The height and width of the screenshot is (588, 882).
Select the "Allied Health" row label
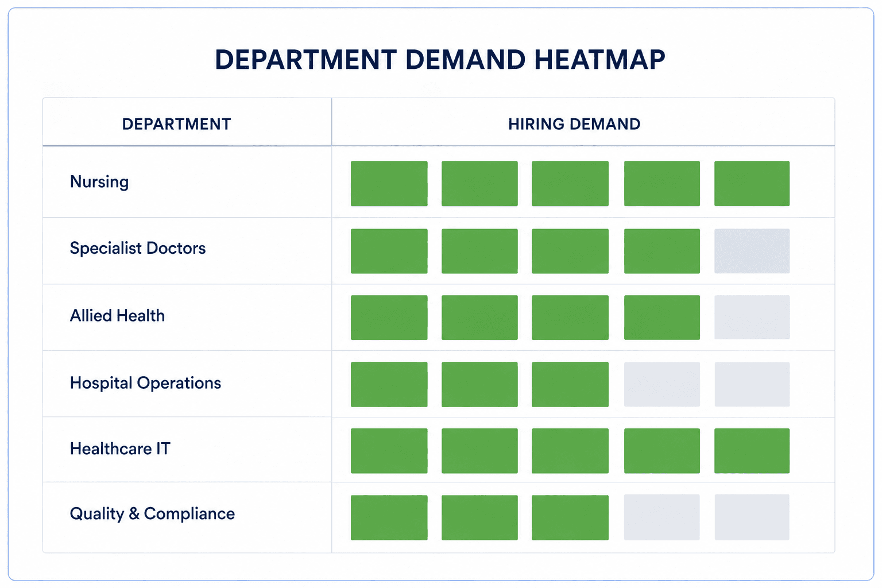117,315
